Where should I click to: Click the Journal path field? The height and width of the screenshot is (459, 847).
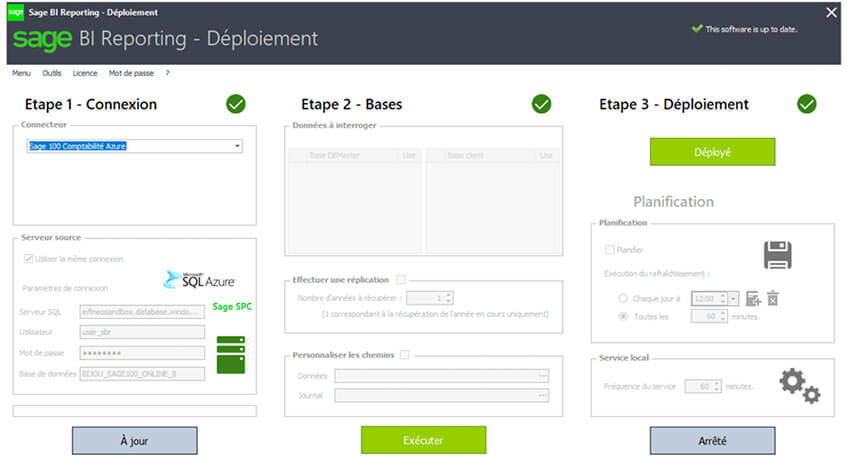click(441, 395)
